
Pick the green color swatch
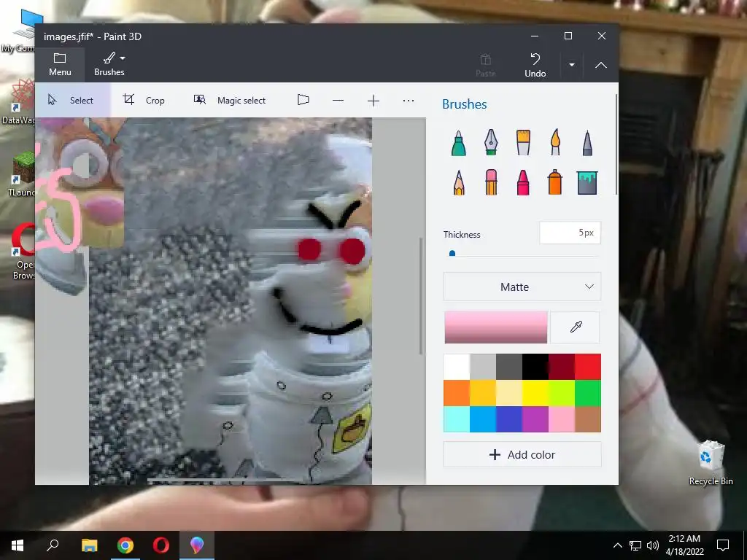tap(588, 393)
